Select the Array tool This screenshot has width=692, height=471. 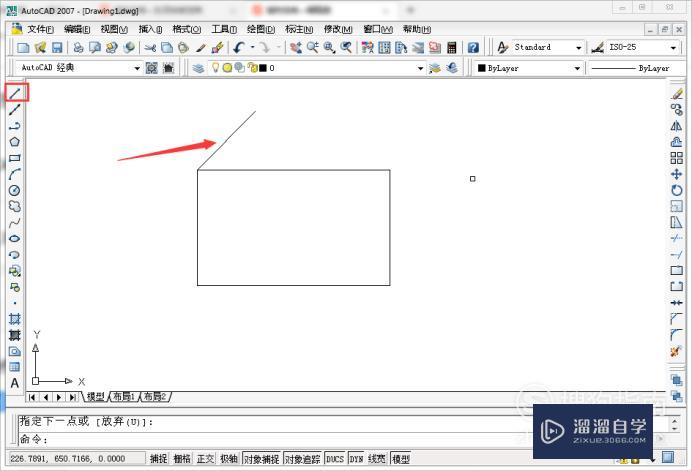tap(676, 158)
